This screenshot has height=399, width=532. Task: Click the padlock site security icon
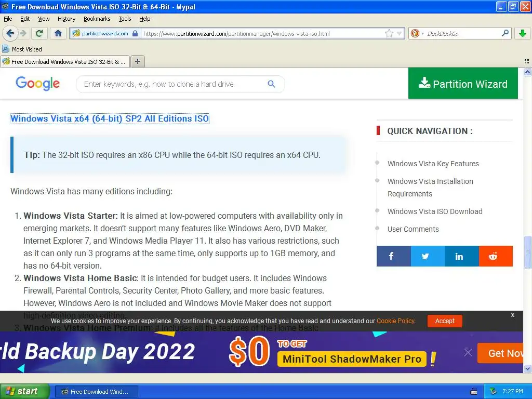135,33
